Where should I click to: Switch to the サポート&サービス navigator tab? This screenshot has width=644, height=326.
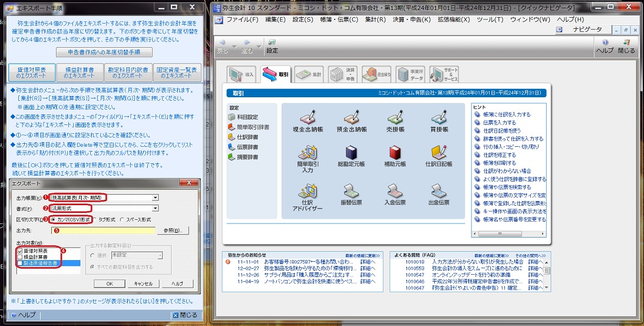(444, 74)
